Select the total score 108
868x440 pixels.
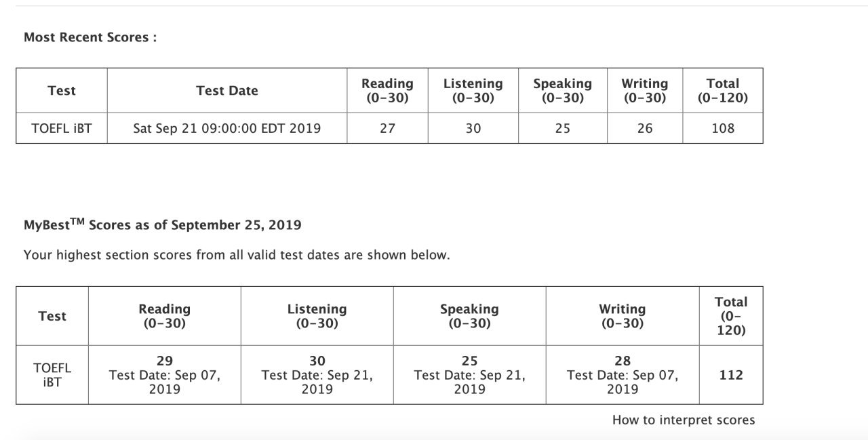point(723,128)
